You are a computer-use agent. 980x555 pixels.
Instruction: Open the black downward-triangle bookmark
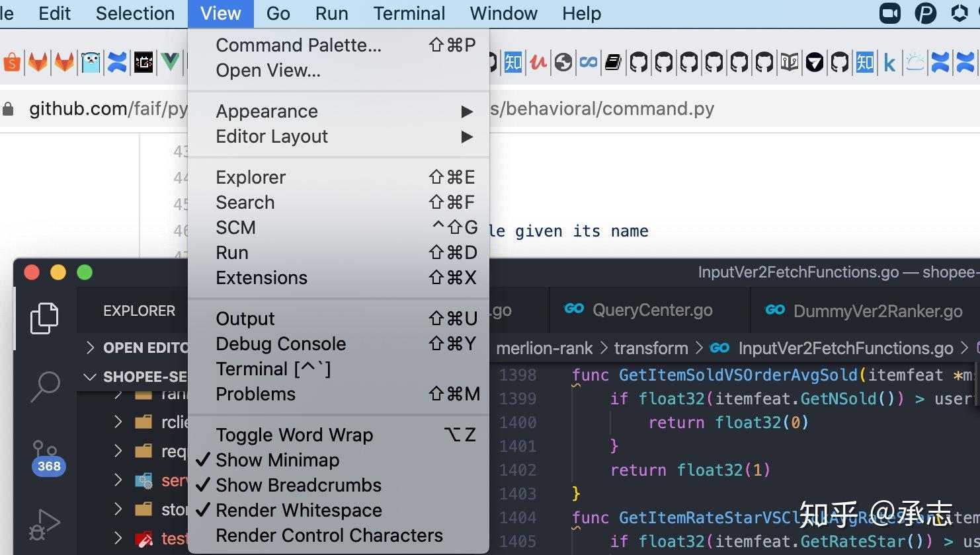point(815,63)
